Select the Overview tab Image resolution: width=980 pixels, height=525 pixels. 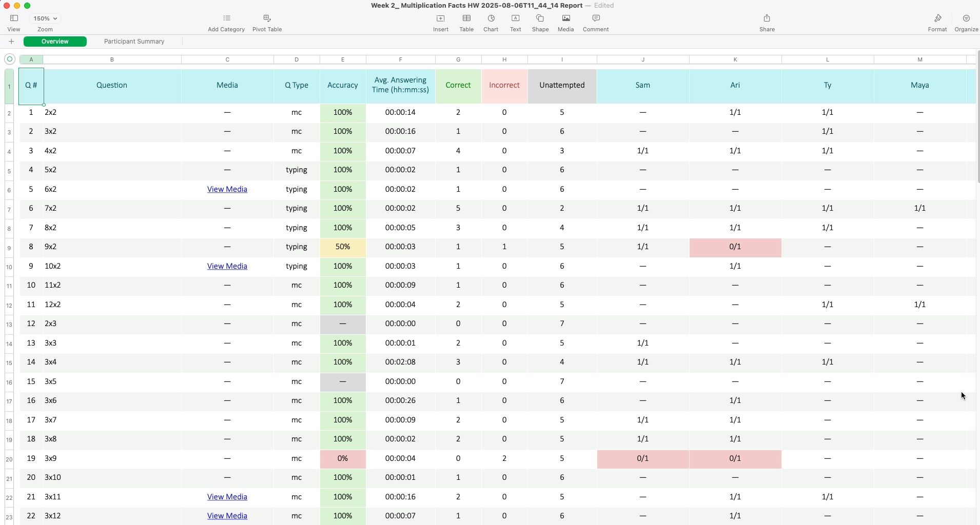pos(55,42)
